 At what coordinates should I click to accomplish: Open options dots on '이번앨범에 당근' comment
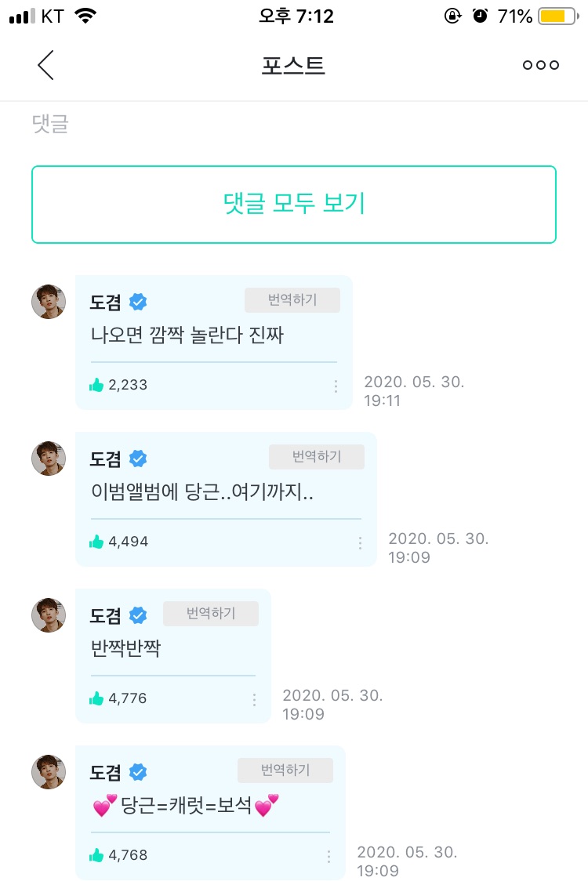point(360,542)
